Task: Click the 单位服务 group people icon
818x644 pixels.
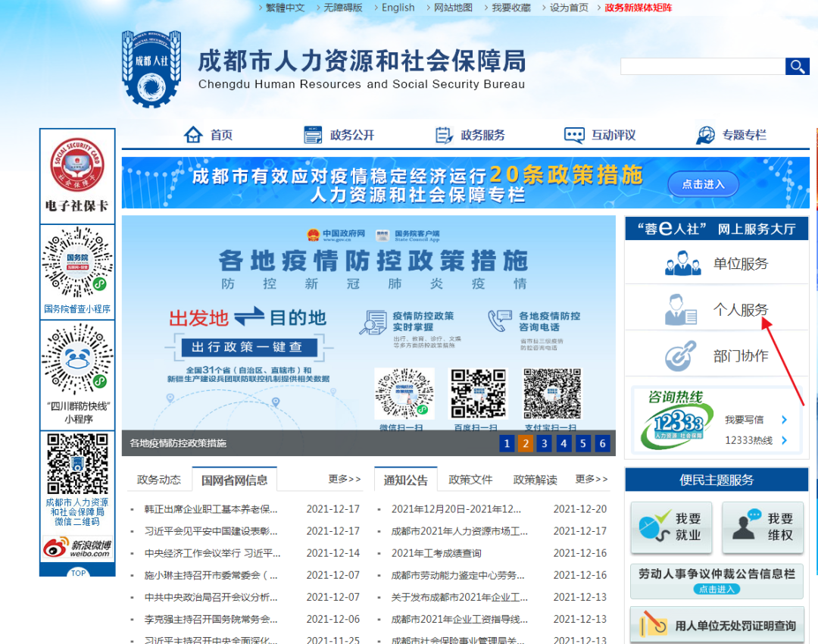Action: pos(683,263)
